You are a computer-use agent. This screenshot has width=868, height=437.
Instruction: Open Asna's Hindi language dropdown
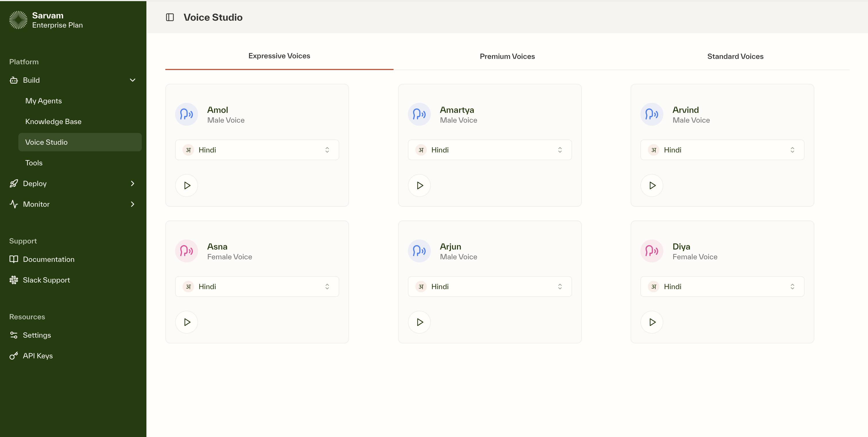coord(257,286)
